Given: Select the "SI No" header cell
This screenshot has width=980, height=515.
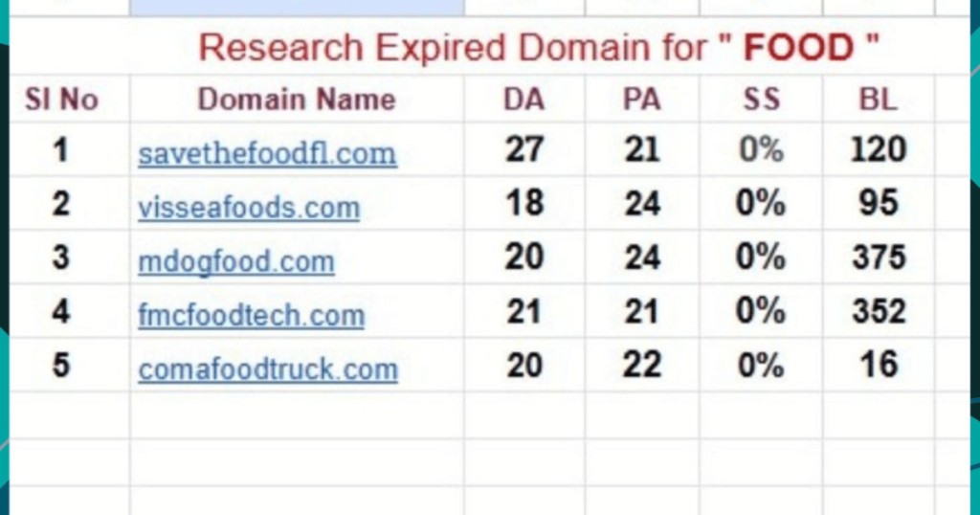Looking at the screenshot, I should (61, 100).
